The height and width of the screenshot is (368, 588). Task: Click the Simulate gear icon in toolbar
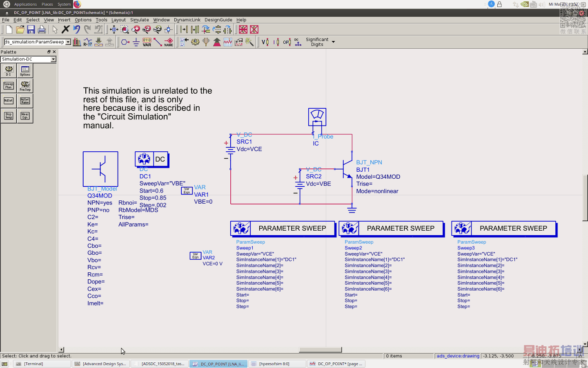(195, 42)
